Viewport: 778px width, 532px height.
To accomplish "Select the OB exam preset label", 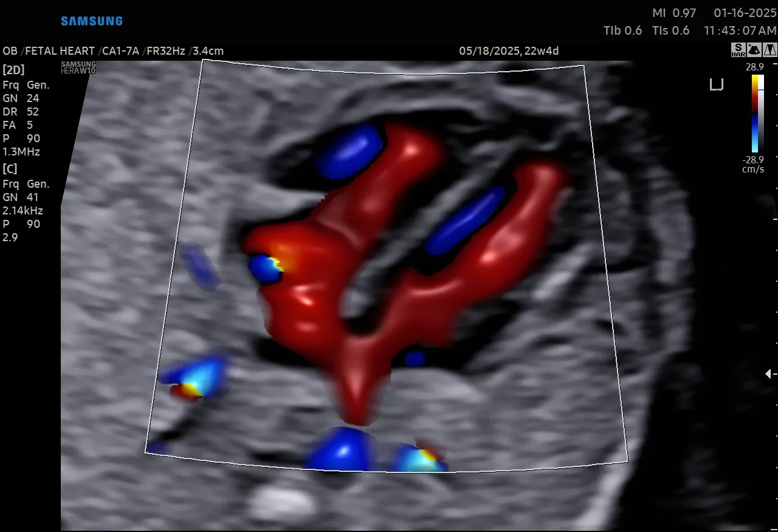I will point(10,51).
